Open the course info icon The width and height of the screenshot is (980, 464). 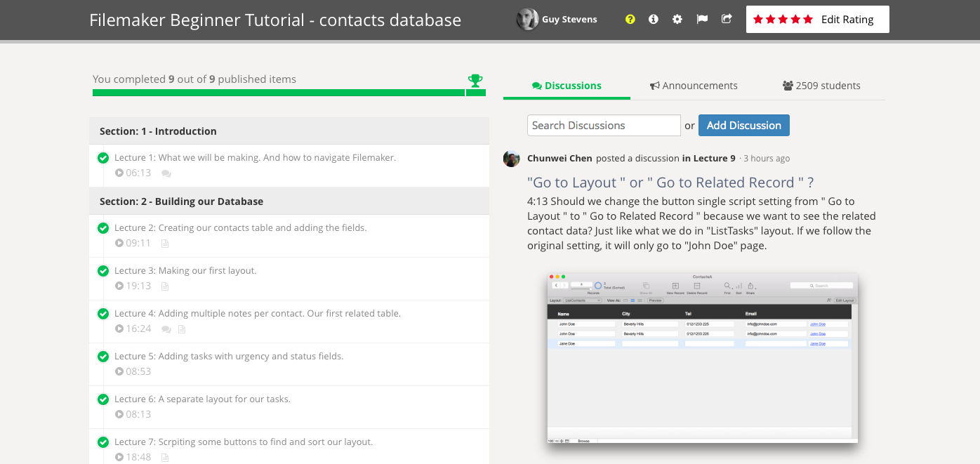654,20
